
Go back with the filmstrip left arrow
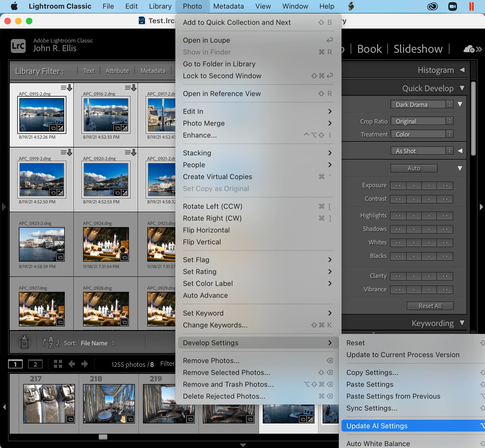[x=72, y=364]
